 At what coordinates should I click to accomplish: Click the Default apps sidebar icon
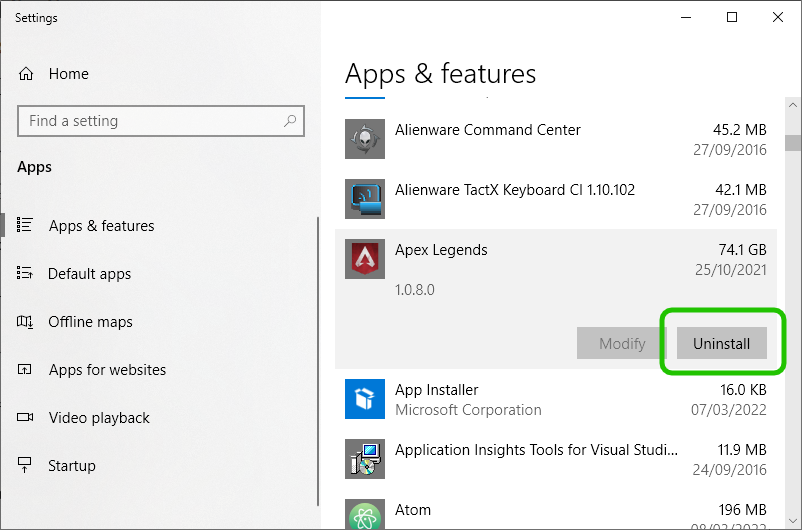[x=25, y=273]
